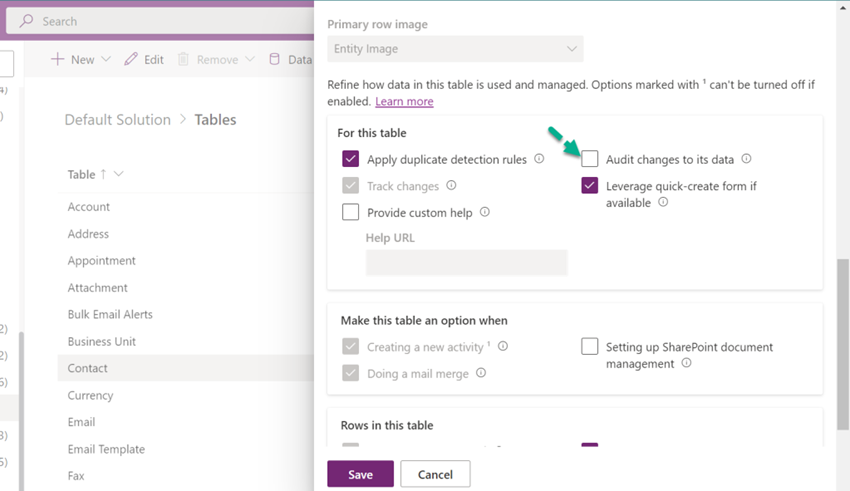The width and height of the screenshot is (850, 491).
Task: Go to Default Solution breadcrumb
Action: click(x=118, y=120)
